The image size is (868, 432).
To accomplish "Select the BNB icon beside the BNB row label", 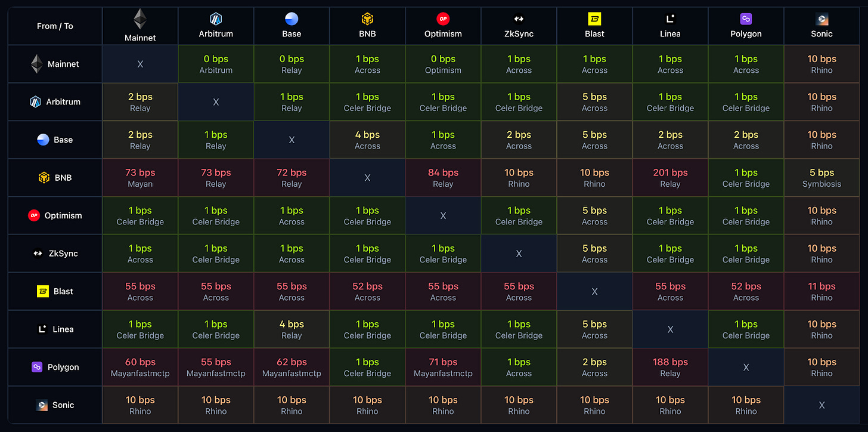I will click(x=44, y=178).
